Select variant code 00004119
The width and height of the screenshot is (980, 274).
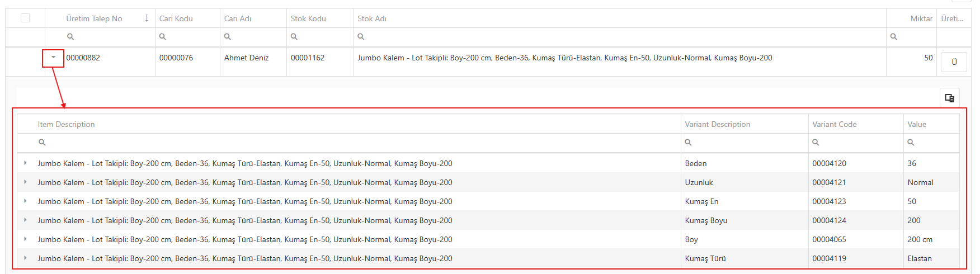click(x=830, y=258)
